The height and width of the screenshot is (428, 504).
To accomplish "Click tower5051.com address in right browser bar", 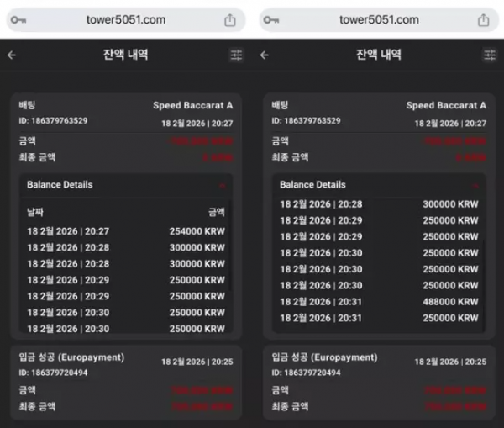I will (x=379, y=20).
